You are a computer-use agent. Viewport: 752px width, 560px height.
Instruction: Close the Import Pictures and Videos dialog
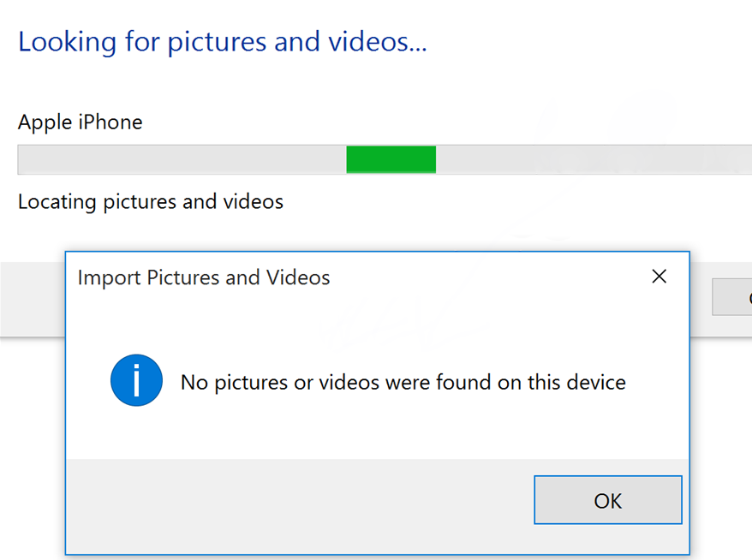click(x=659, y=277)
